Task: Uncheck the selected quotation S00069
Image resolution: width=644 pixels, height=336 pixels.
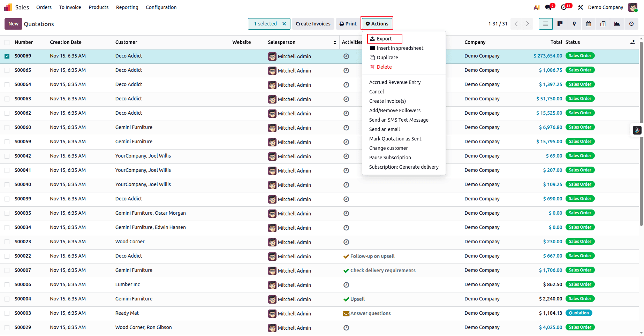Action: 7,56
